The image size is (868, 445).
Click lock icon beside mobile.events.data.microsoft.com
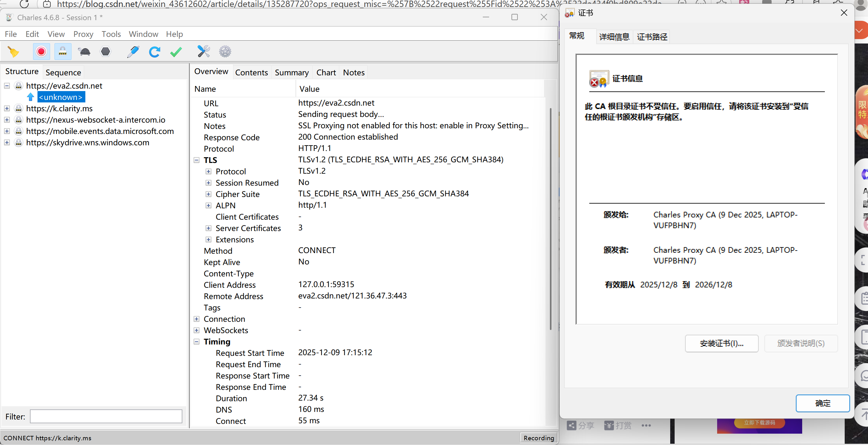19,131
